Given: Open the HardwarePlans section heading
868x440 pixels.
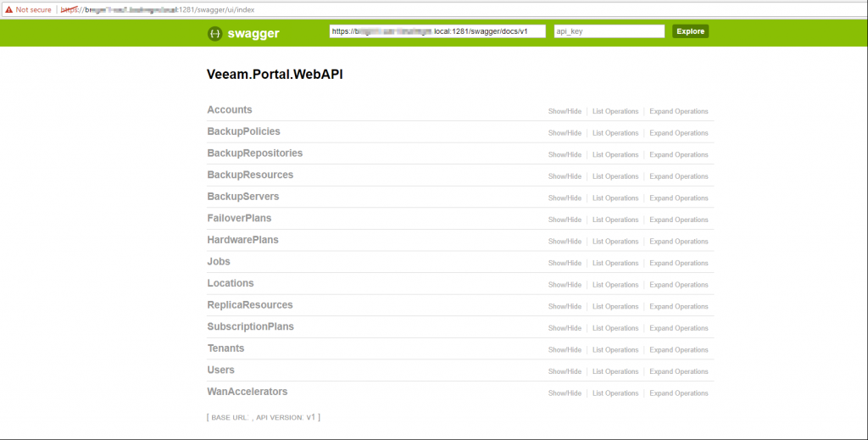Looking at the screenshot, I should [242, 240].
